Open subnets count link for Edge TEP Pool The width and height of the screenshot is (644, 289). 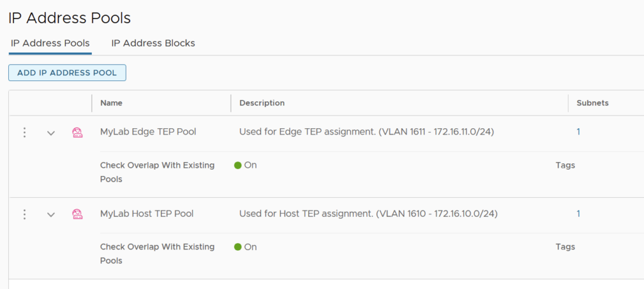pos(579,132)
